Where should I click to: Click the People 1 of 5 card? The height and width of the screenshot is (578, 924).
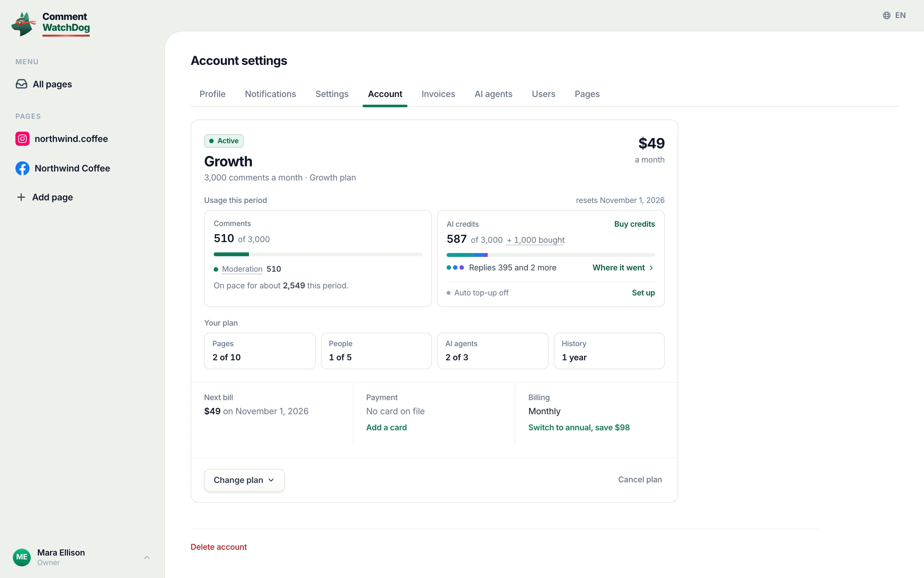tap(376, 351)
